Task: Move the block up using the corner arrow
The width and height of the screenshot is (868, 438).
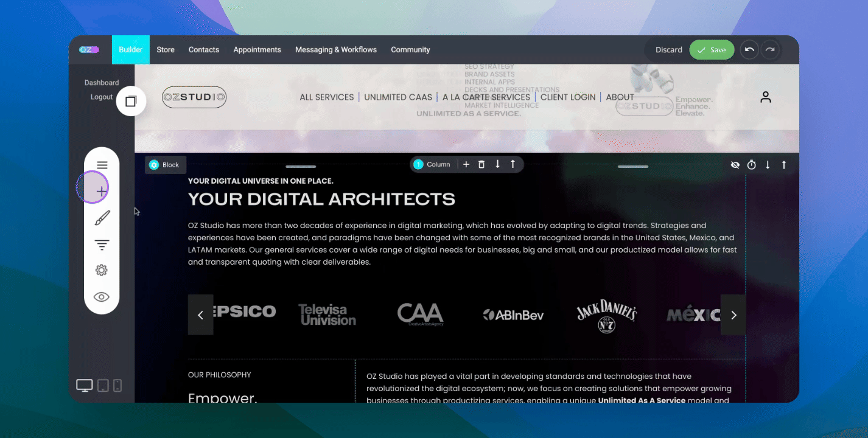Action: pos(784,165)
